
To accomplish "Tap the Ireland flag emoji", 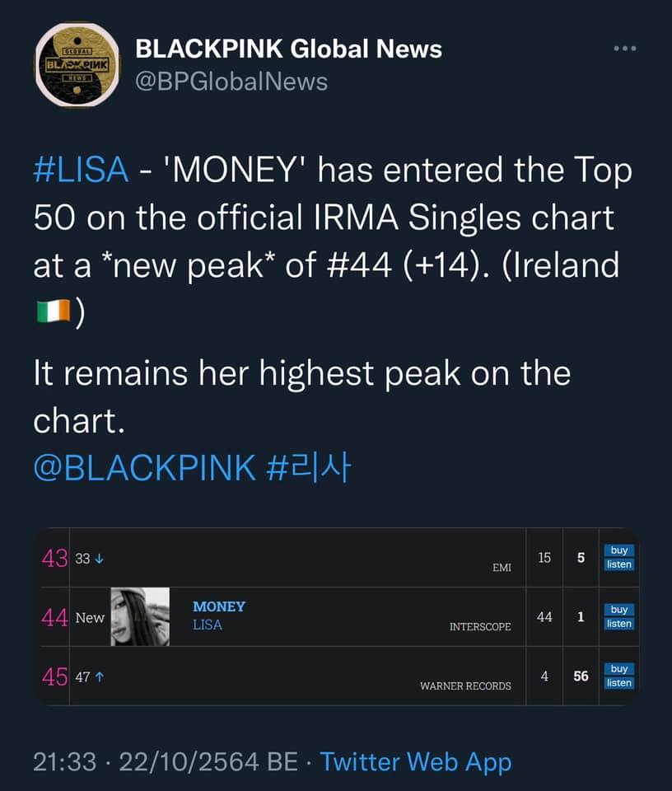I will pyautogui.click(x=54, y=311).
